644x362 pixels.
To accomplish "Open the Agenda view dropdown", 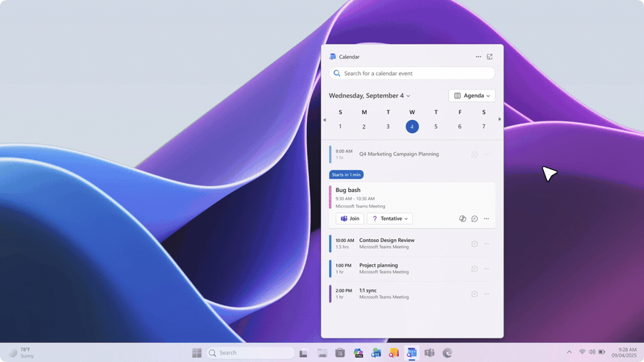I will pos(472,96).
